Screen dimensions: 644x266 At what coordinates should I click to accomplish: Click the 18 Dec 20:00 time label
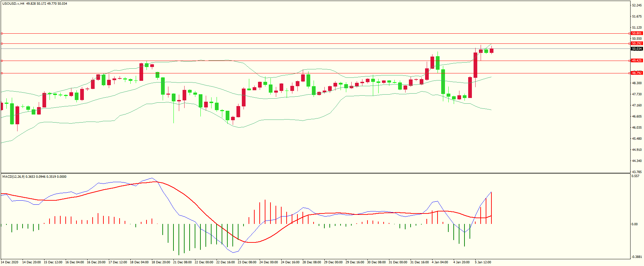(161, 262)
